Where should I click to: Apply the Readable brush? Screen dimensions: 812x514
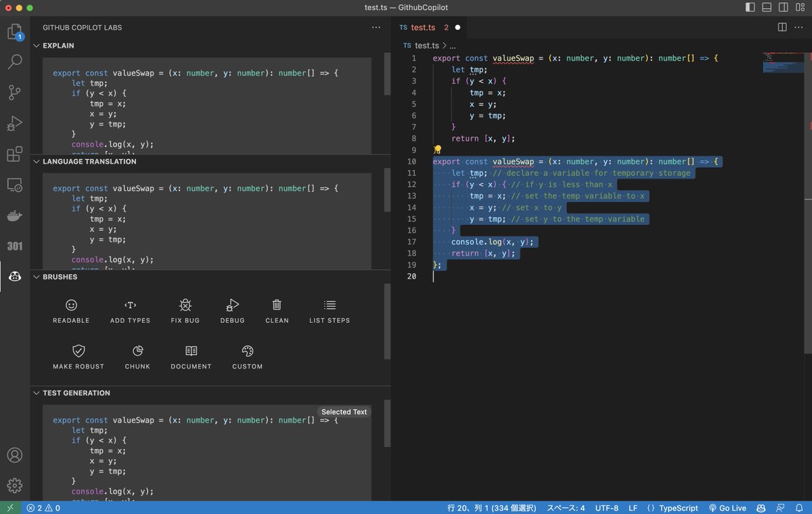pyautogui.click(x=71, y=311)
